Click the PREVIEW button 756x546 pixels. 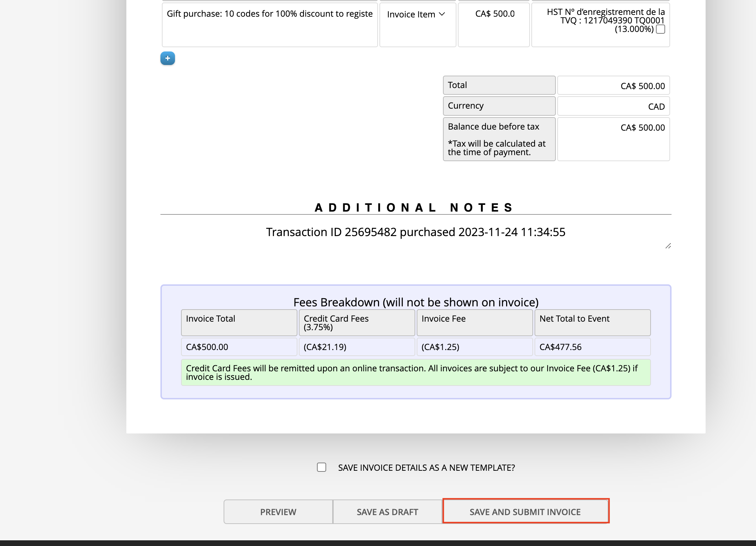278,512
